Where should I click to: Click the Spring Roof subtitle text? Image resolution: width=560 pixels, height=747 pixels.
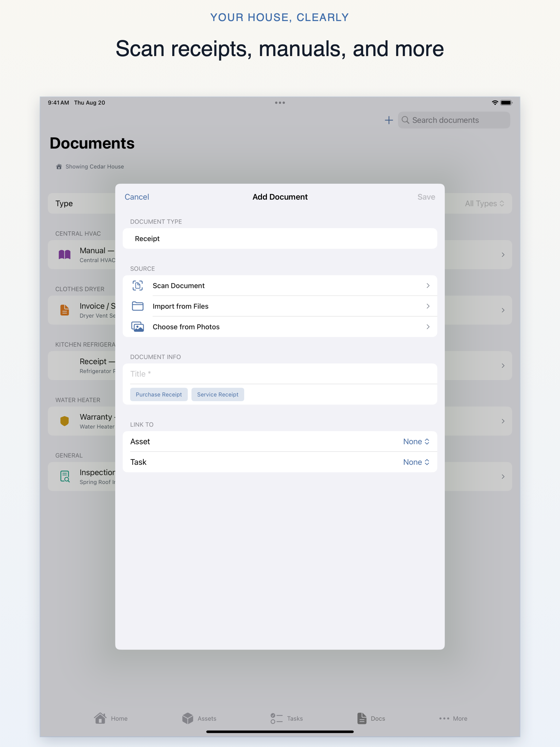(97, 482)
